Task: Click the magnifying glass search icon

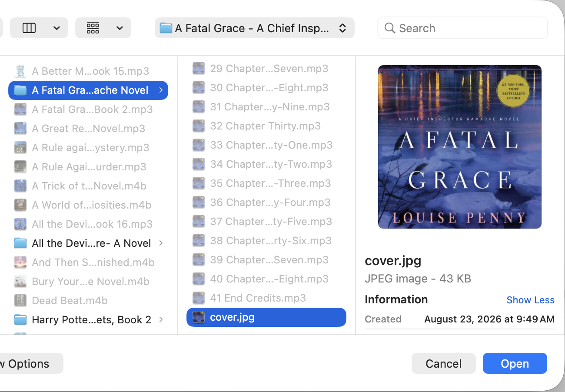Action: pos(390,28)
